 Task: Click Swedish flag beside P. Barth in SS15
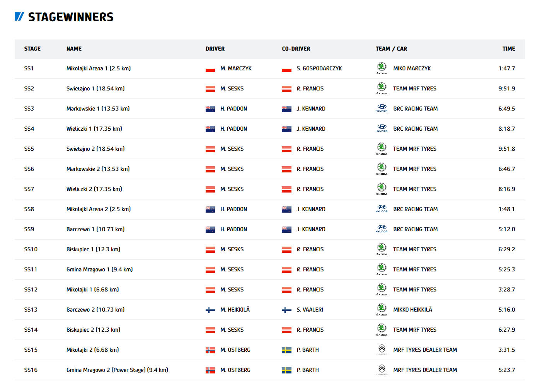click(286, 350)
